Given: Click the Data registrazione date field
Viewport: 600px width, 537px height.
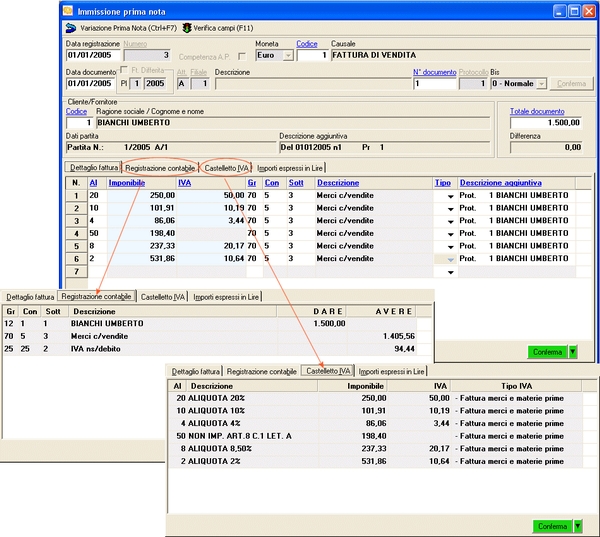Looking at the screenshot, I should click(x=92, y=56).
